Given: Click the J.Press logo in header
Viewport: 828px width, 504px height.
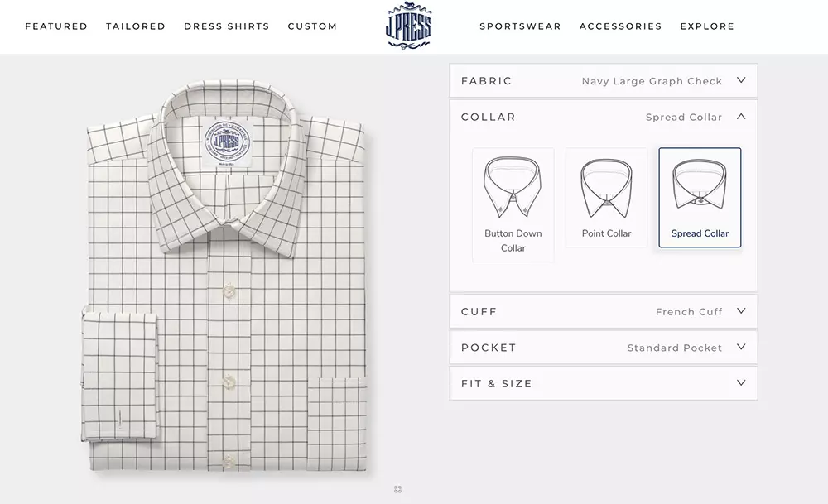Looking at the screenshot, I should click(x=409, y=26).
